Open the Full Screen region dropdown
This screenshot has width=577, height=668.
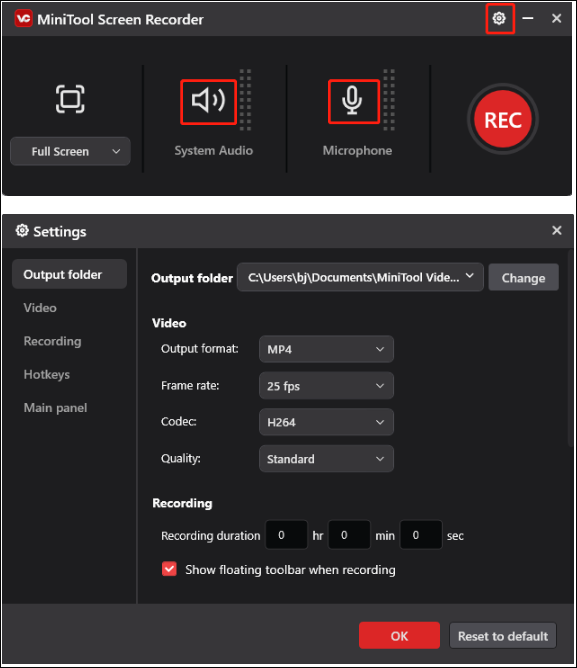click(70, 151)
